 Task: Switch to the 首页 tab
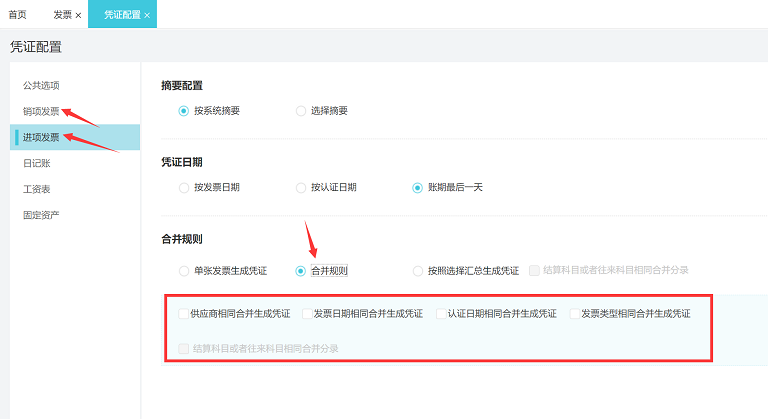[x=18, y=15]
